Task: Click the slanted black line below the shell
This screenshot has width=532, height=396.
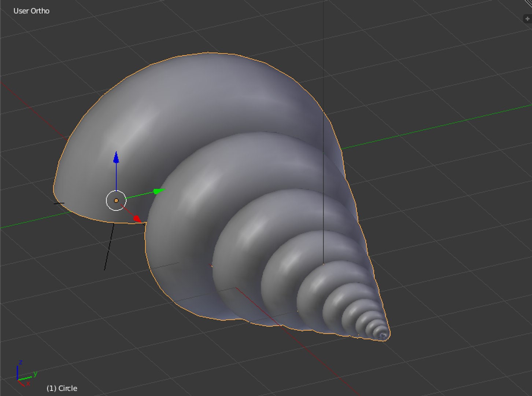Action: click(109, 246)
